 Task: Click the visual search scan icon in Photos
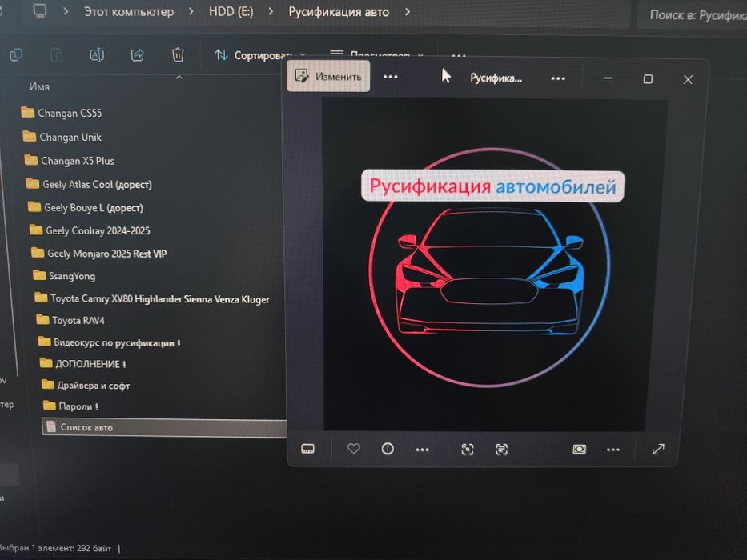tap(468, 449)
